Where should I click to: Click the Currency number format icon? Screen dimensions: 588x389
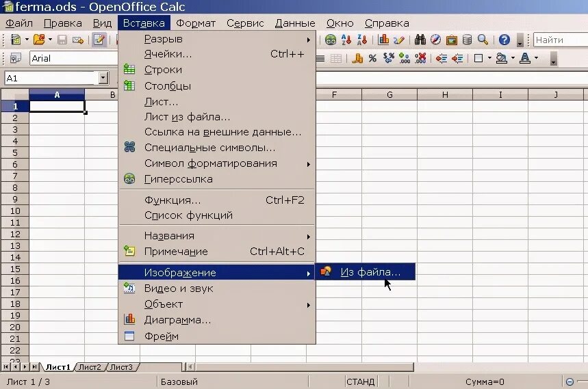pos(357,58)
